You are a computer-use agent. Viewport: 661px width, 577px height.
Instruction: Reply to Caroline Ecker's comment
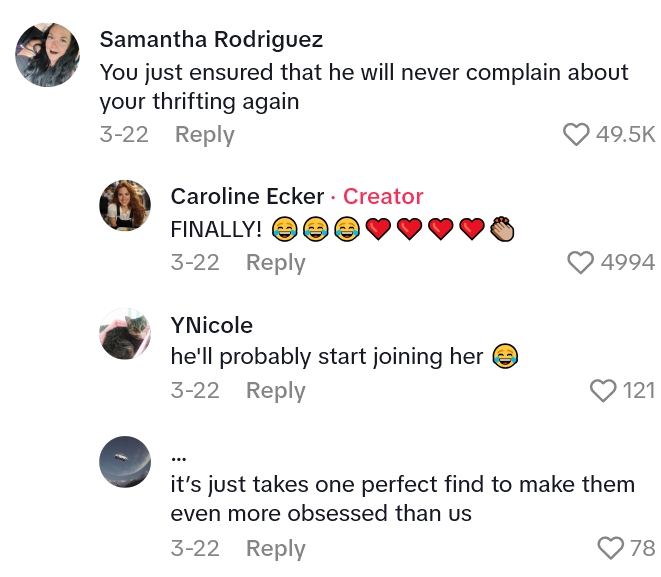pos(275,263)
